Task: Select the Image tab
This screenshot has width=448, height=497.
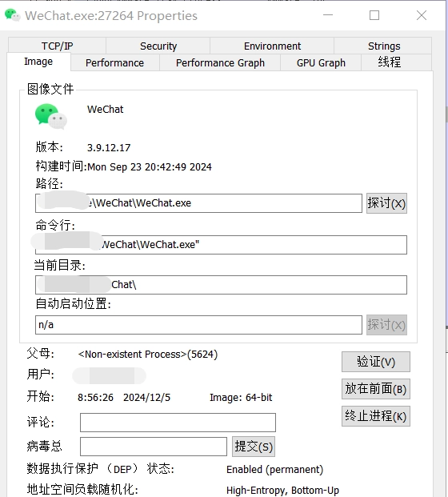Action: [38, 62]
